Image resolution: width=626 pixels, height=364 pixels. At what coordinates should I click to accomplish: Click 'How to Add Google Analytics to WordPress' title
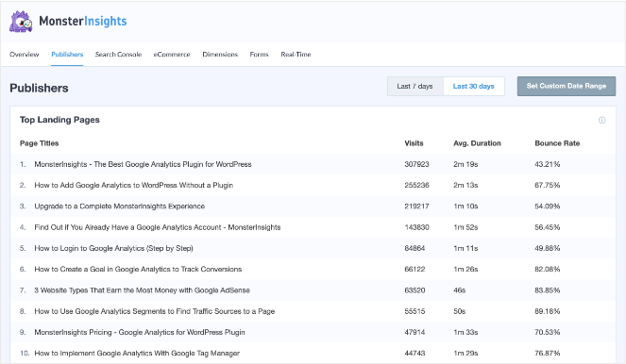pos(134,186)
